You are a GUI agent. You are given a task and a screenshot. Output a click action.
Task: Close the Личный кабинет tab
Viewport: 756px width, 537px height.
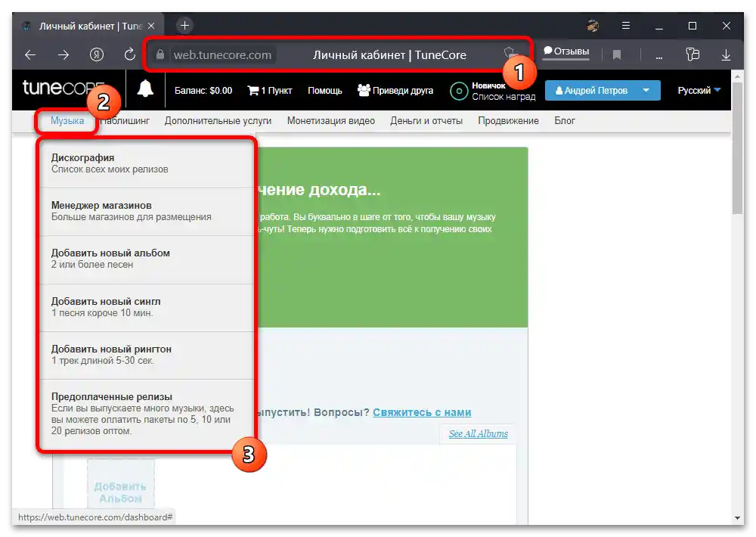point(151,26)
